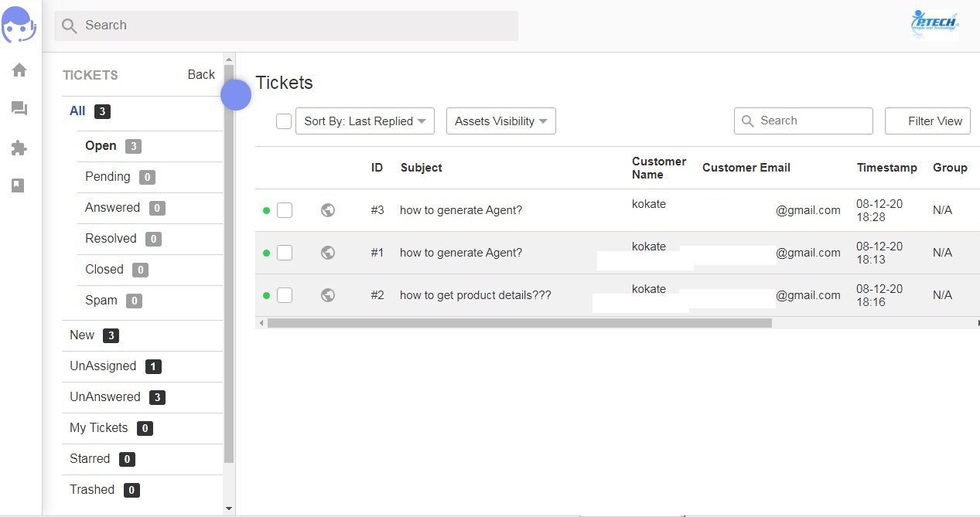
Task: Click the Back link in tickets panel
Action: 201,75
